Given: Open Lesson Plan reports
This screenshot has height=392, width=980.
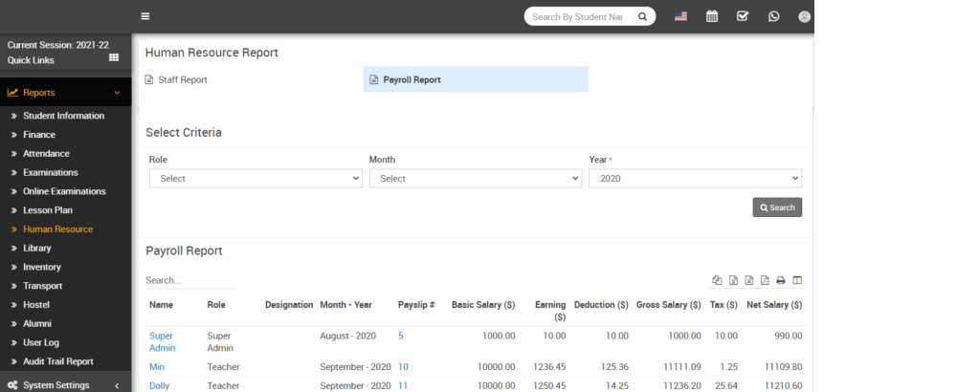Looking at the screenshot, I should (48, 210).
